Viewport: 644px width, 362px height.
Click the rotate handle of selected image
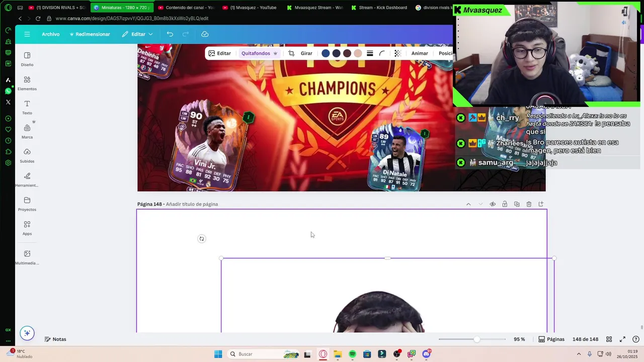tap(202, 239)
